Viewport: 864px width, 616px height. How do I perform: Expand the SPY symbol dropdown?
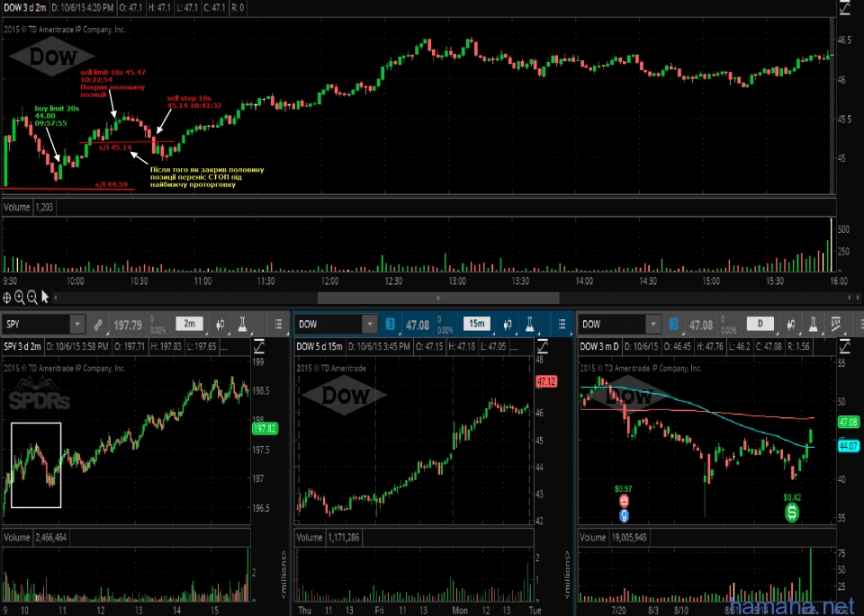[76, 324]
